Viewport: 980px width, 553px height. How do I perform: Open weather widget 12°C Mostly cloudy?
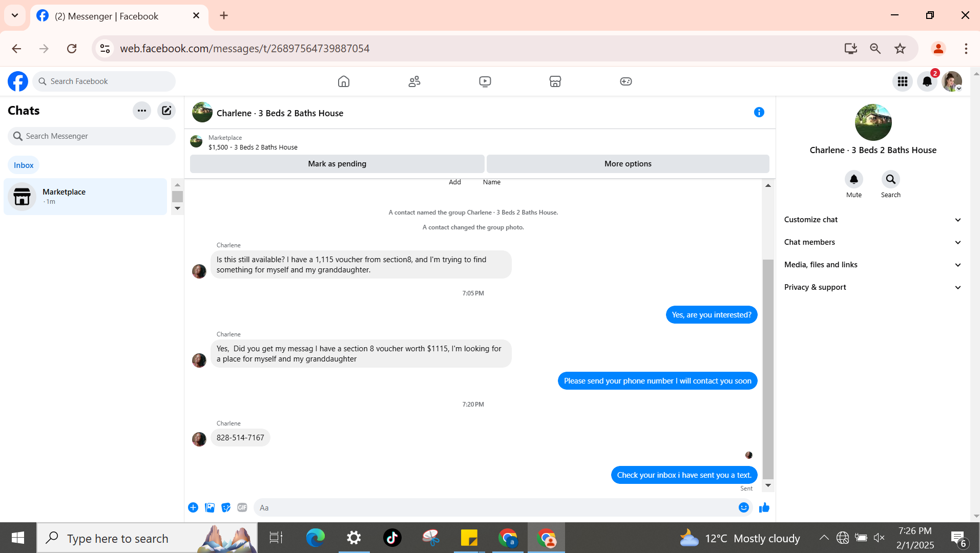coord(739,538)
